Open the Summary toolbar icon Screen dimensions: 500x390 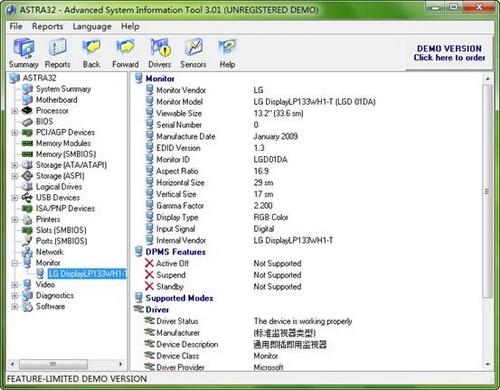23,53
